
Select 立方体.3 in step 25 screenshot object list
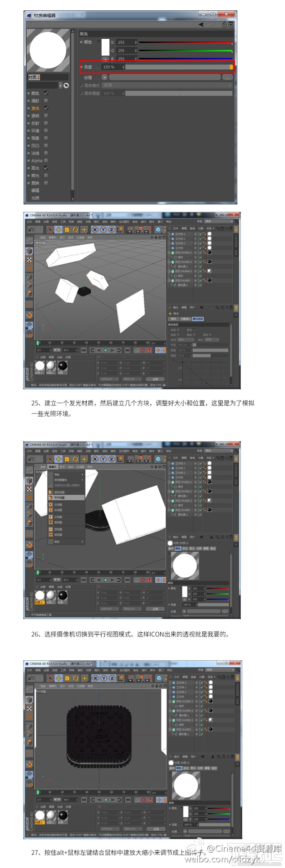180,234
